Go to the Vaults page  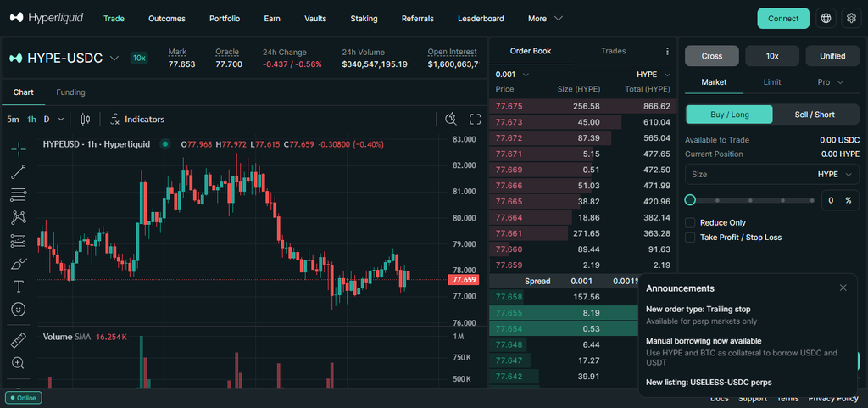click(315, 19)
